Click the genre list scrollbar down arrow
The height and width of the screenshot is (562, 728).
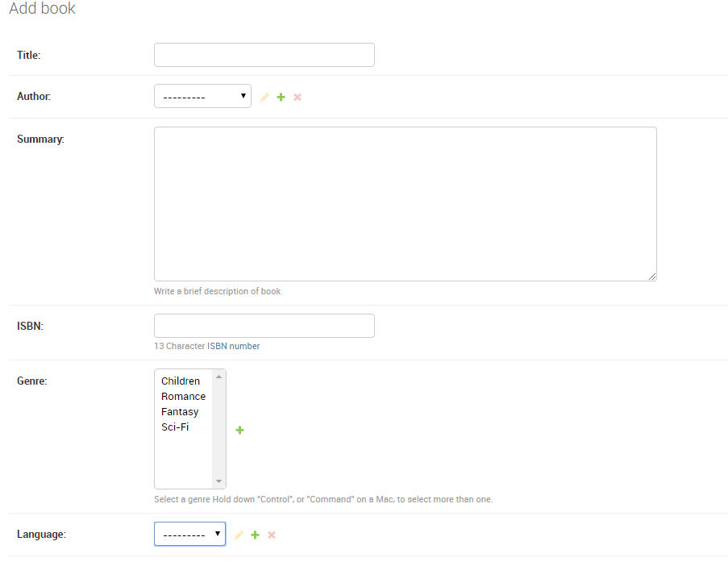(218, 481)
